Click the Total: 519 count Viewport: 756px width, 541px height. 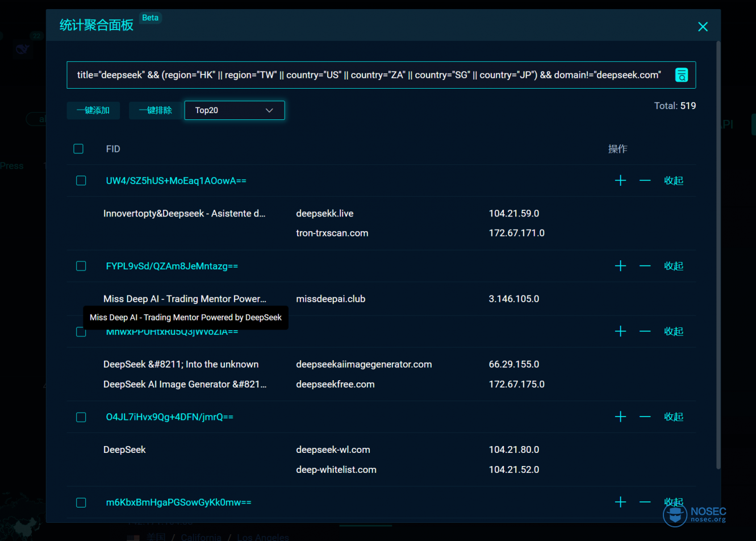(x=675, y=106)
